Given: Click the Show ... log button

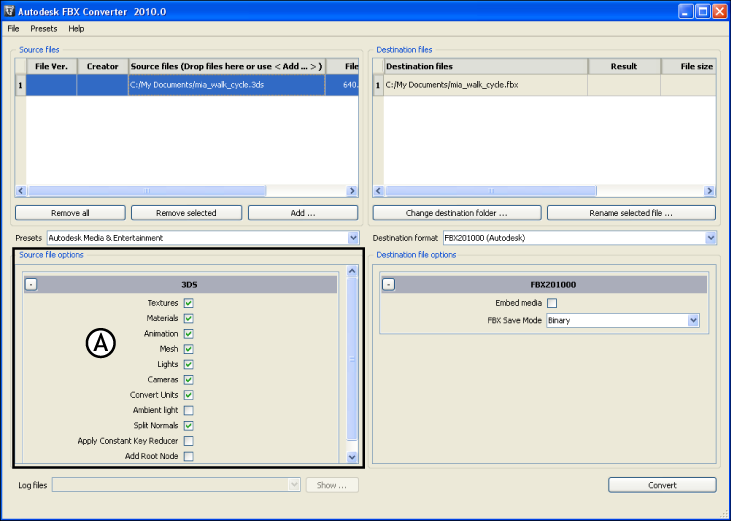Looking at the screenshot, I should (x=332, y=485).
